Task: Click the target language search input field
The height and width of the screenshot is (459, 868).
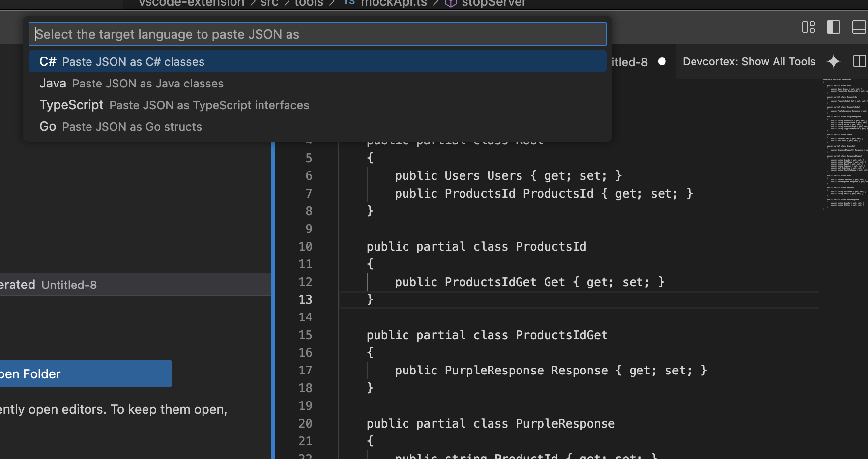Action: (x=317, y=34)
